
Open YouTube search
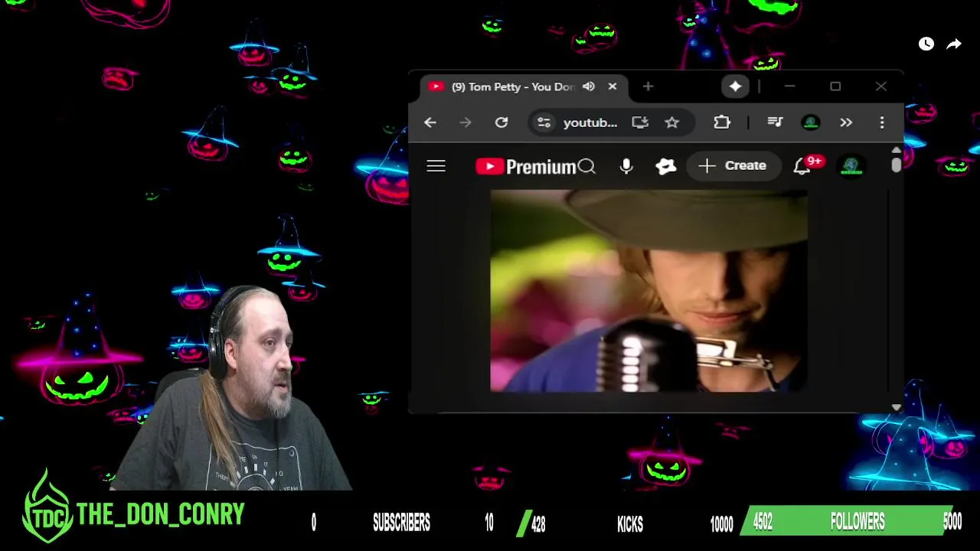(586, 166)
